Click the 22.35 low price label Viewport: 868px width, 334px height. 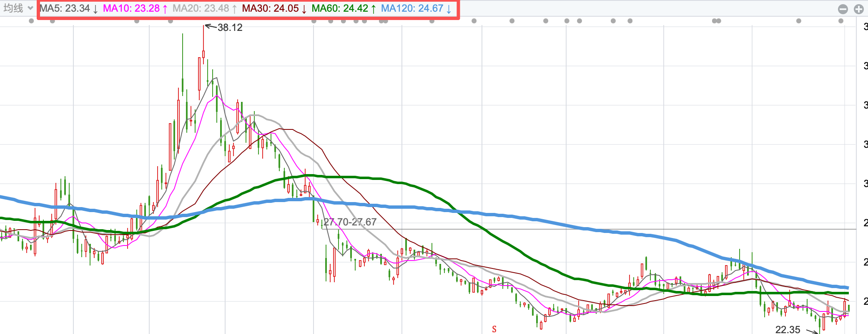[x=788, y=329]
